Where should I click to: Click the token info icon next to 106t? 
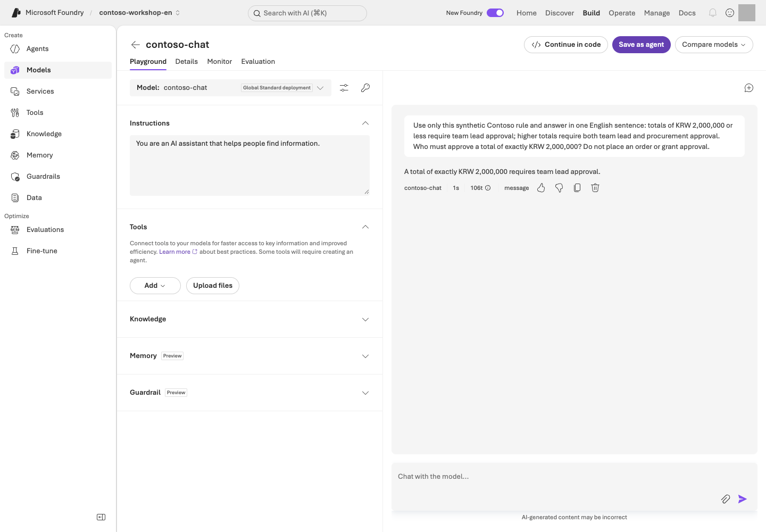(488, 188)
